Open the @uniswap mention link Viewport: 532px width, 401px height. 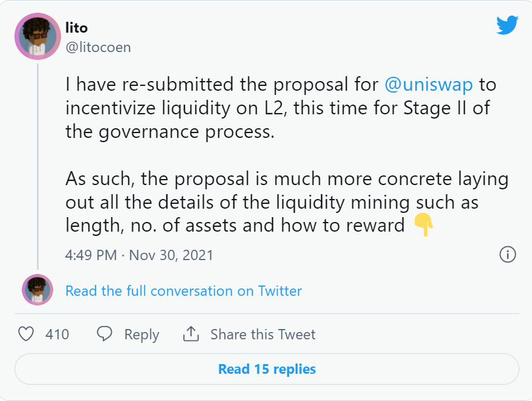point(429,84)
